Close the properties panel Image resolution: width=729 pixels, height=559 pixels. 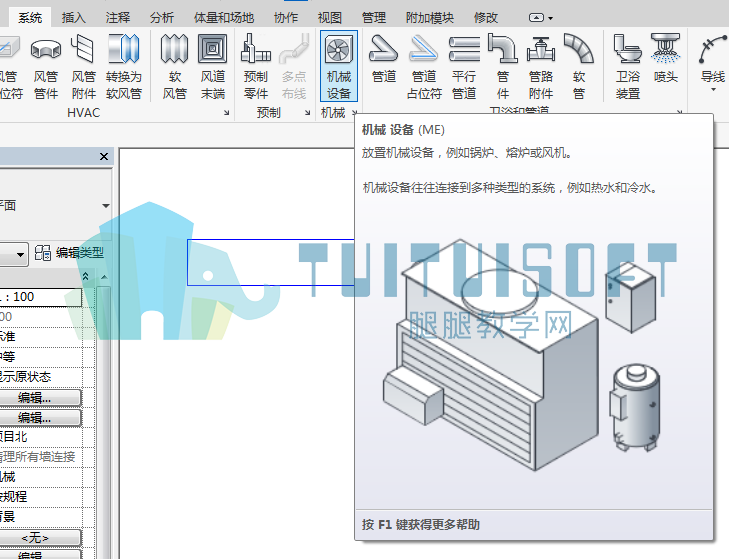(104, 157)
